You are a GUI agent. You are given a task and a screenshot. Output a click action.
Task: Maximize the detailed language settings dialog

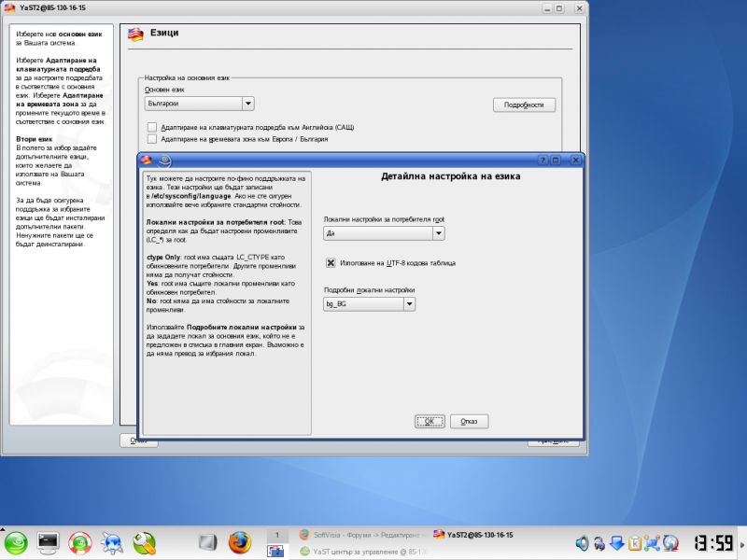click(x=556, y=161)
